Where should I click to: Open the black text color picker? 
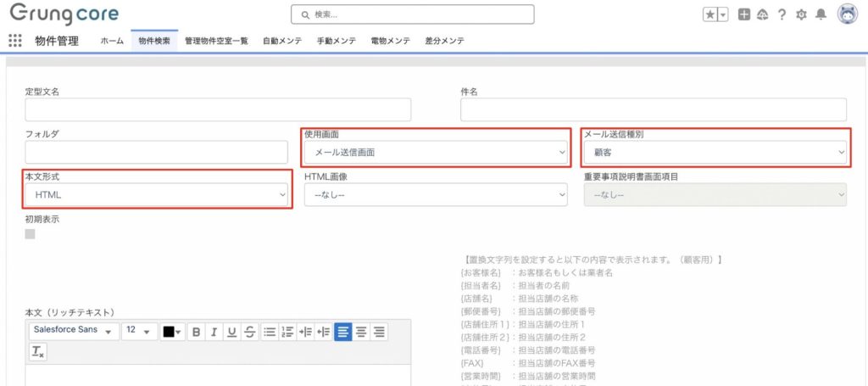(172, 332)
